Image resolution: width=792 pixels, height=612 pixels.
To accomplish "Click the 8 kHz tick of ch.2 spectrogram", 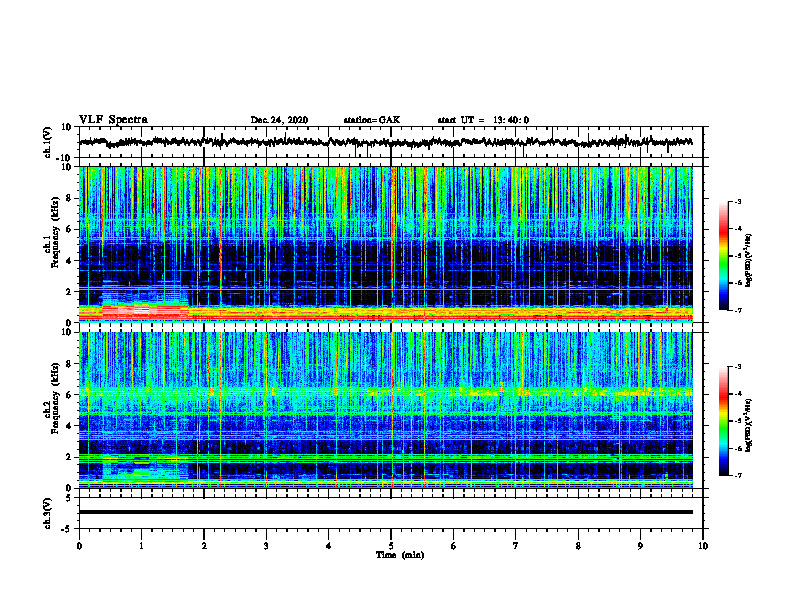I will (69, 364).
